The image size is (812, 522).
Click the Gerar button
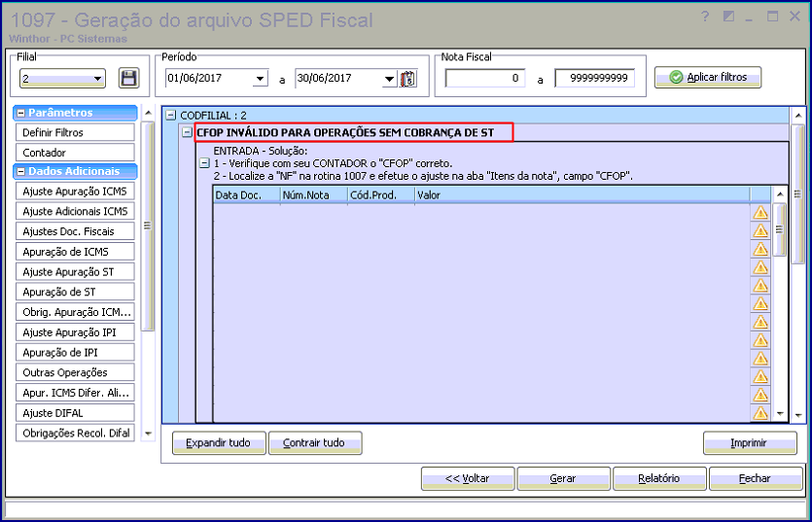click(563, 478)
